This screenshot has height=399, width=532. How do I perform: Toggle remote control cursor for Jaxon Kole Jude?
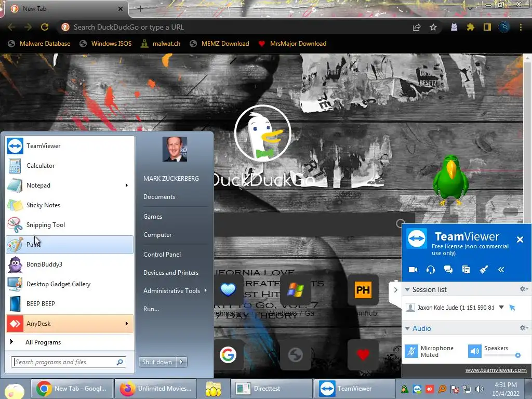[512, 308]
